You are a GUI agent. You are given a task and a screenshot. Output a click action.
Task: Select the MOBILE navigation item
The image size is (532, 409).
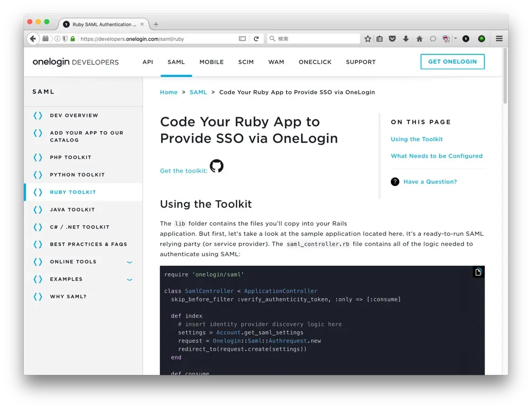tap(211, 62)
